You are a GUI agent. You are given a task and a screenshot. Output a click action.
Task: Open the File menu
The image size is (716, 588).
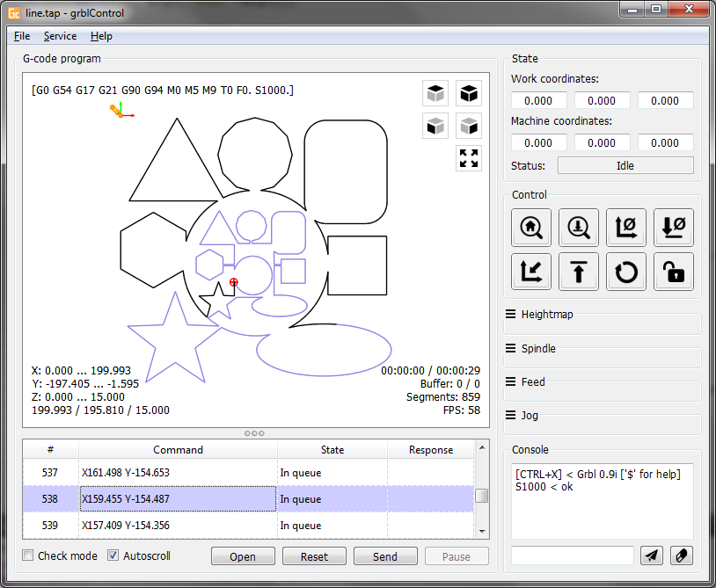pos(22,36)
